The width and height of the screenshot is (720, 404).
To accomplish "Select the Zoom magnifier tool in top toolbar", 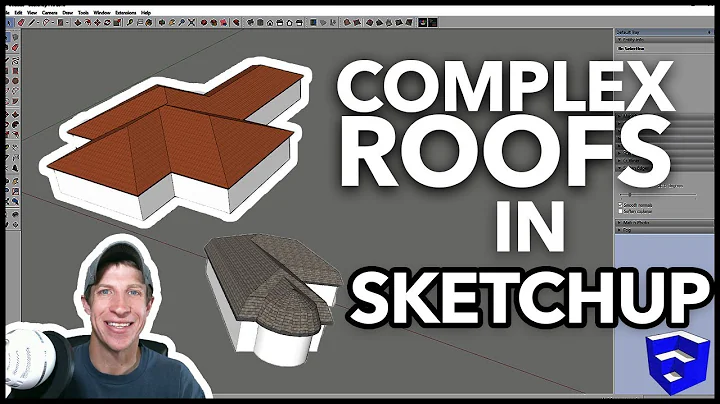I will click(182, 22).
